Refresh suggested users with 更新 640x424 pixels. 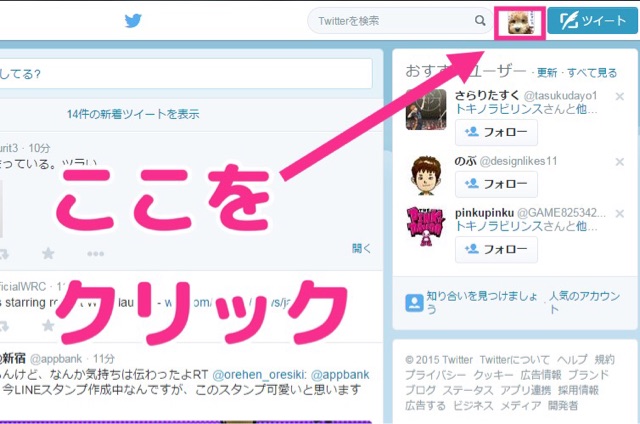tap(547, 73)
